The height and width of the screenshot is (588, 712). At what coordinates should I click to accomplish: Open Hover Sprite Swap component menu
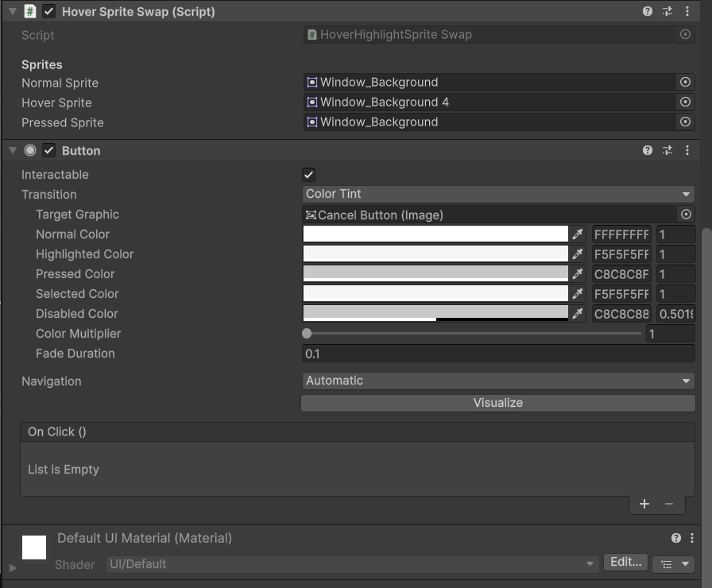click(x=687, y=11)
